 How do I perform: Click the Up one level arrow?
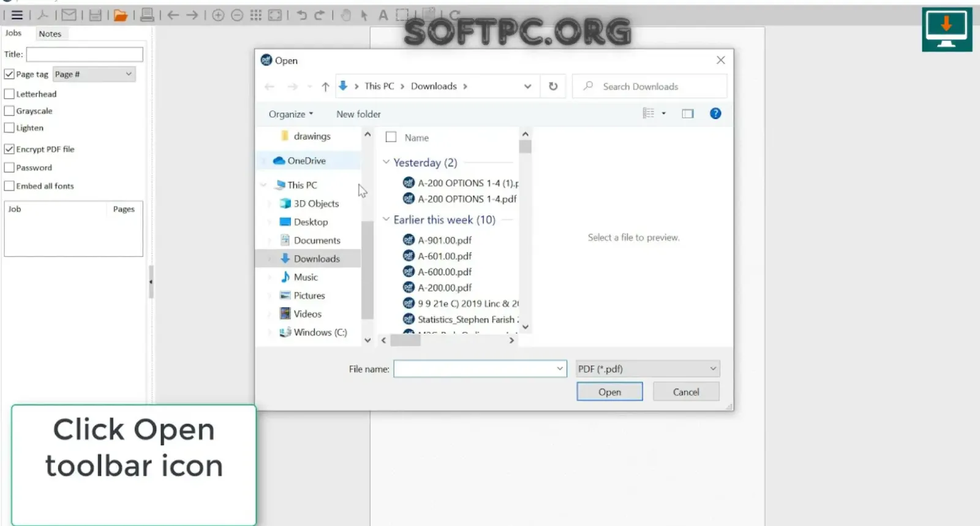pos(325,86)
